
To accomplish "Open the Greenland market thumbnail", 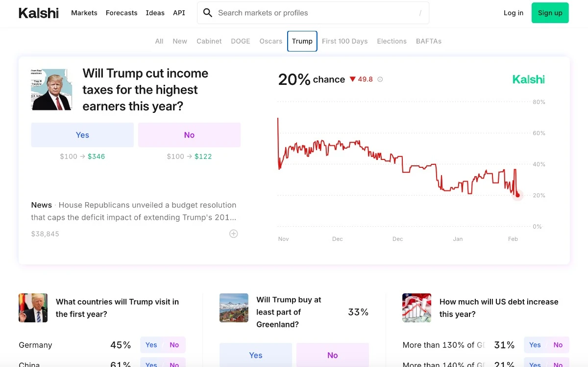I will point(234,308).
